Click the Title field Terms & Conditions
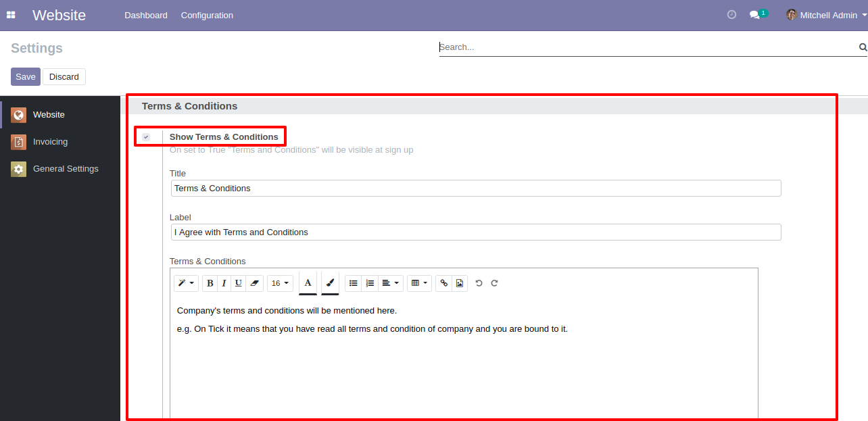 point(476,189)
